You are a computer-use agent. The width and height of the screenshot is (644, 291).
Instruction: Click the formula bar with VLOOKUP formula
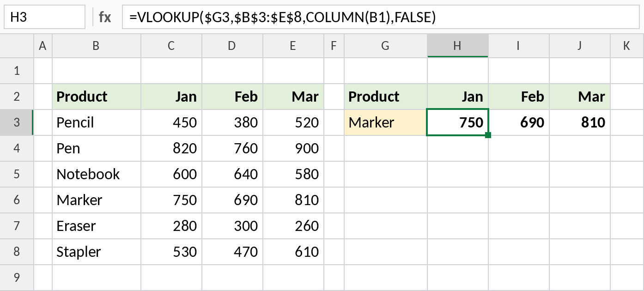[381, 17]
